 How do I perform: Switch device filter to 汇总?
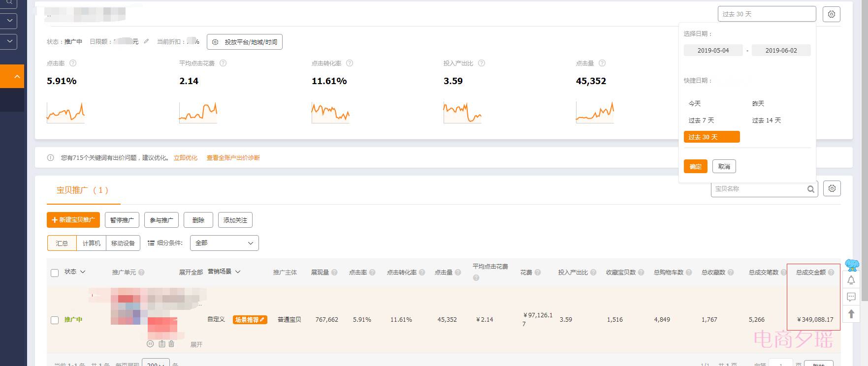tap(62, 243)
